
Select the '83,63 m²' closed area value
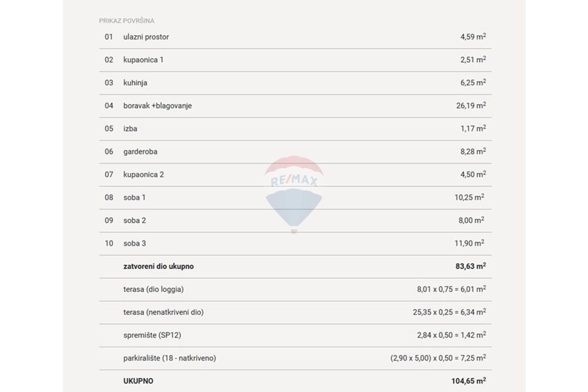470,266
